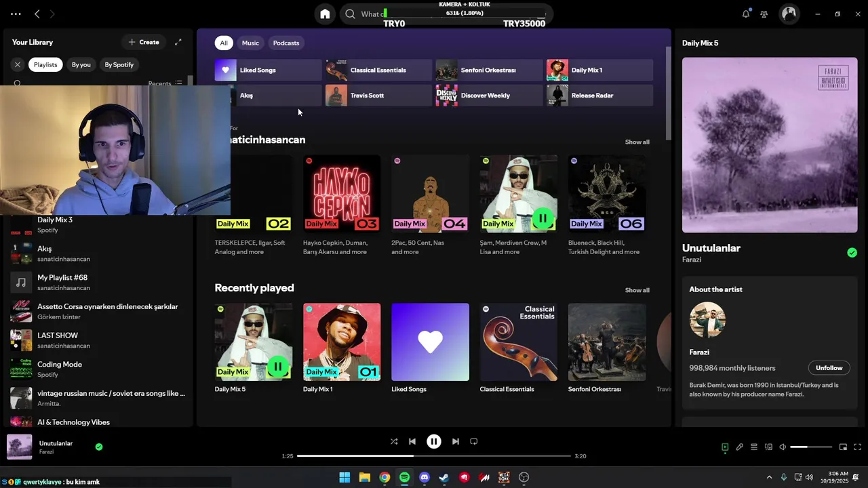The width and height of the screenshot is (868, 488).
Task: Unfollow the artist Farazi
Action: (829, 368)
